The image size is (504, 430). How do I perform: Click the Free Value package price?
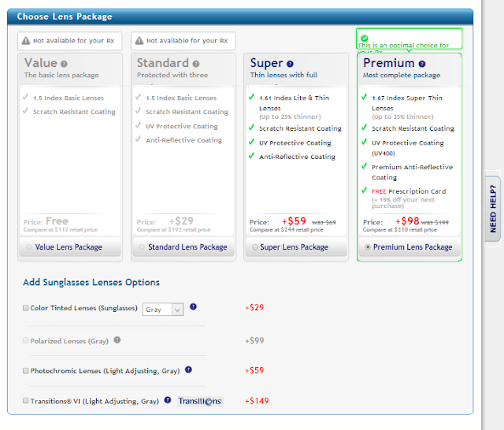click(x=57, y=221)
